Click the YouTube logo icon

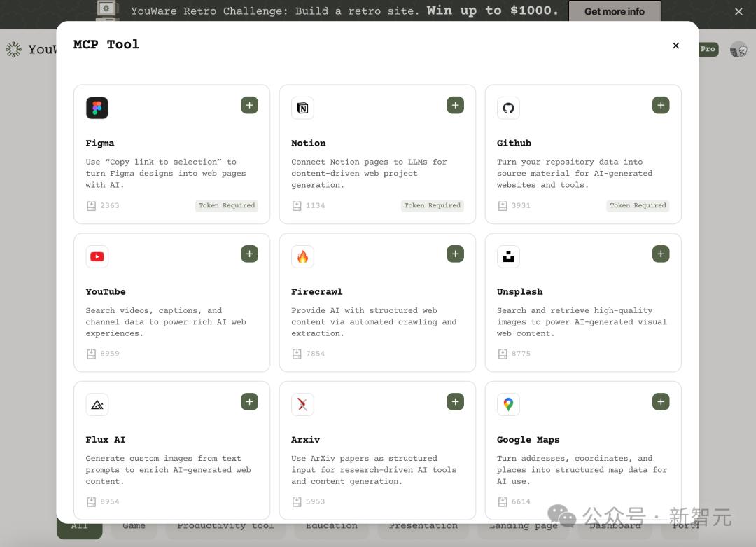(97, 256)
